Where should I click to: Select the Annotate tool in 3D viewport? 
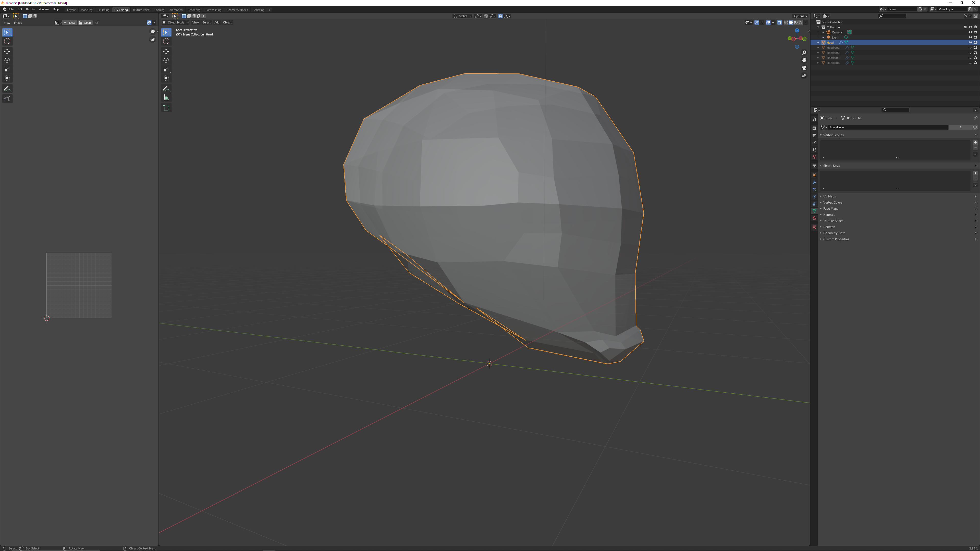[166, 89]
